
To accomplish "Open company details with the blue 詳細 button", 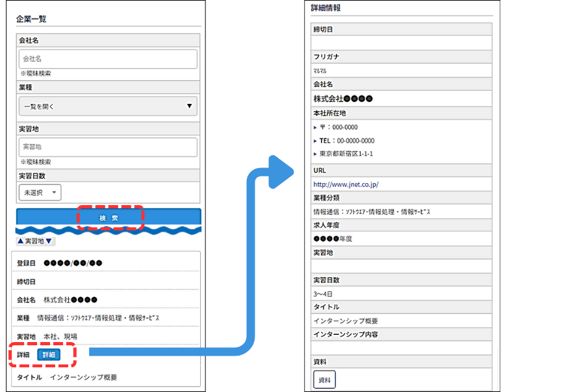I will pos(49,354).
